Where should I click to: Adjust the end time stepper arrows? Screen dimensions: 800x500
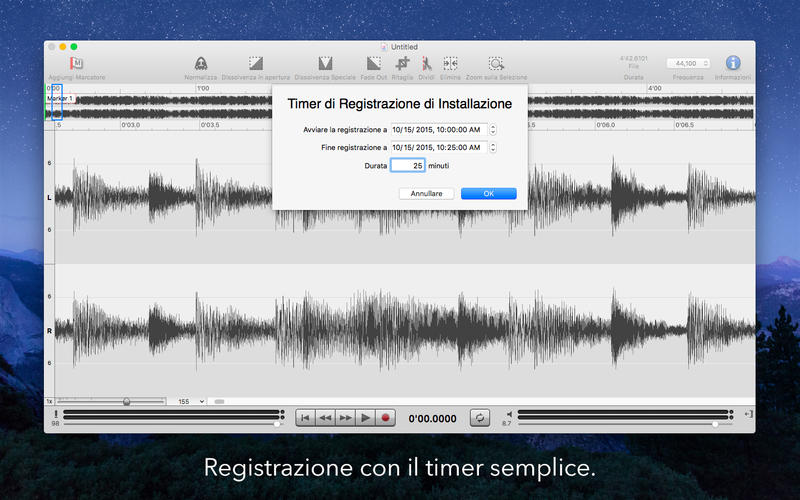[493, 147]
